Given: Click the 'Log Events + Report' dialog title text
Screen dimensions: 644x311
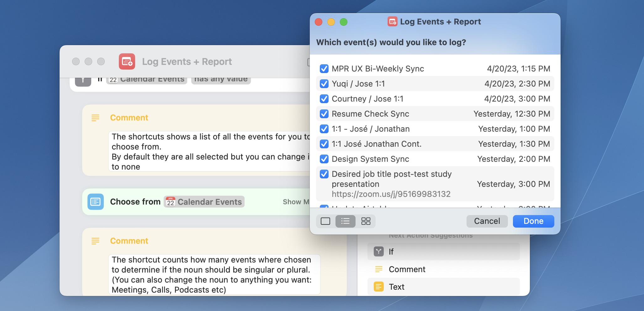Looking at the screenshot, I should coord(441,22).
